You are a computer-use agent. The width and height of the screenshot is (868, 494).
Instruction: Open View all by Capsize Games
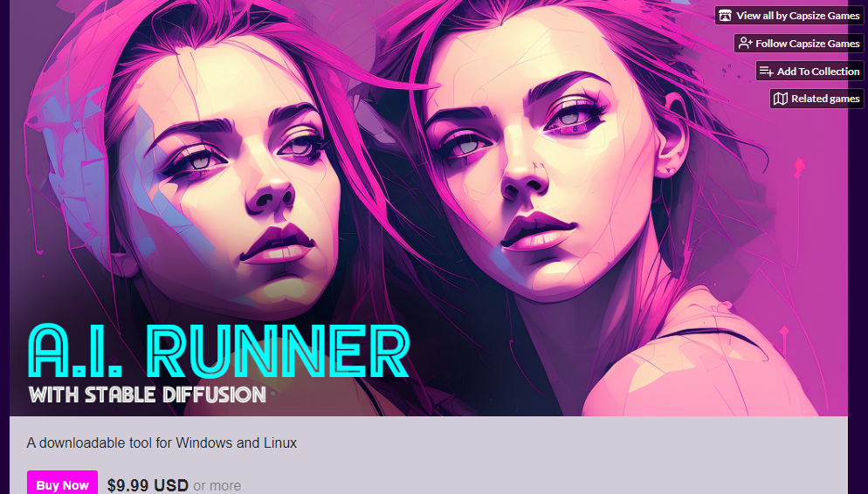[797, 16]
